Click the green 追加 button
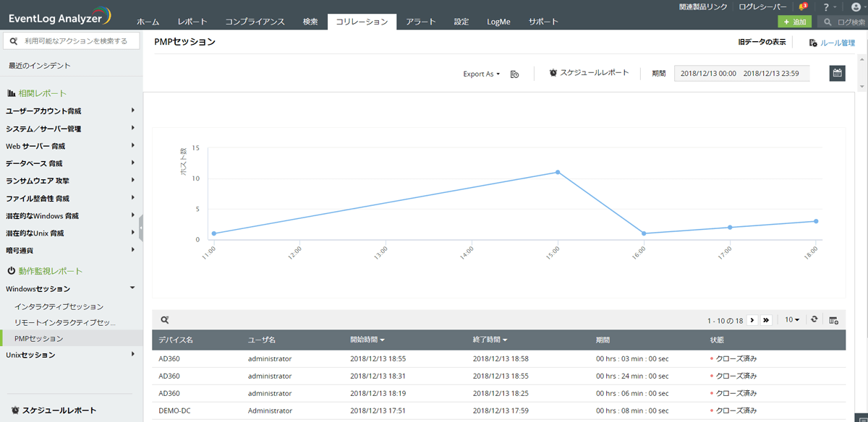The image size is (868, 422). [794, 22]
